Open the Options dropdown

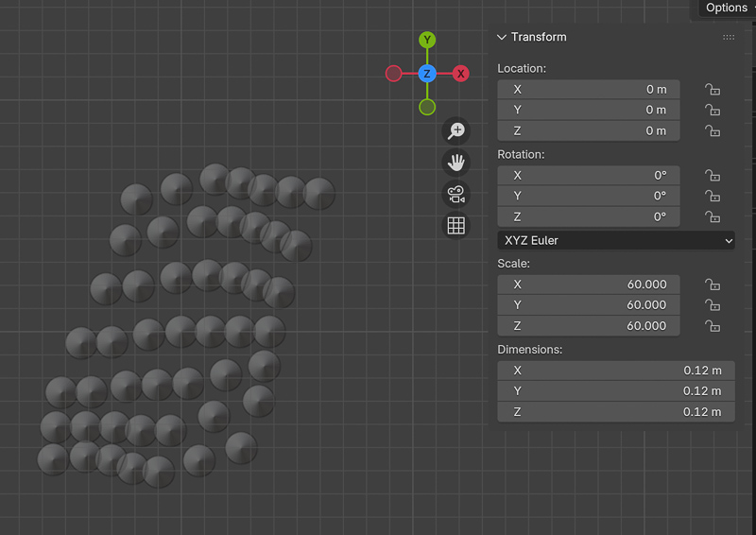(727, 8)
